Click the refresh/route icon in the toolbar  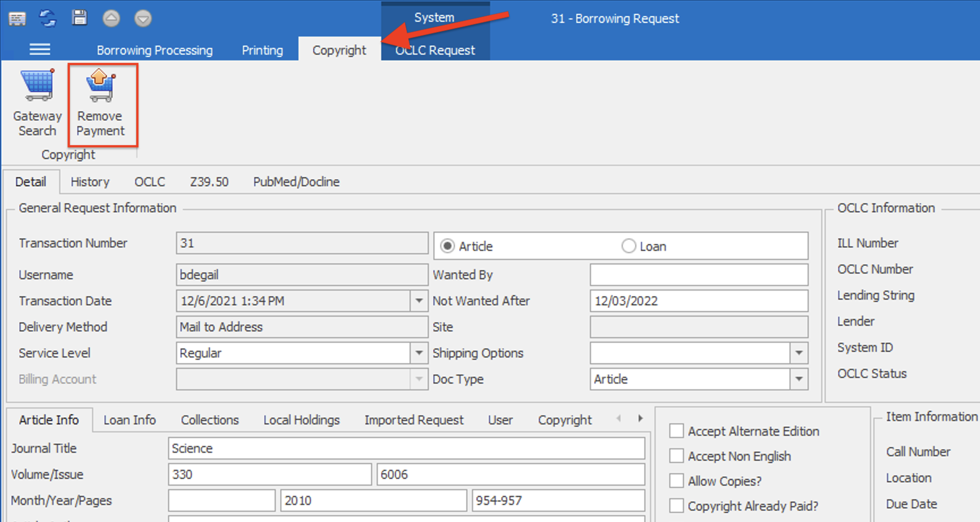coord(48,18)
